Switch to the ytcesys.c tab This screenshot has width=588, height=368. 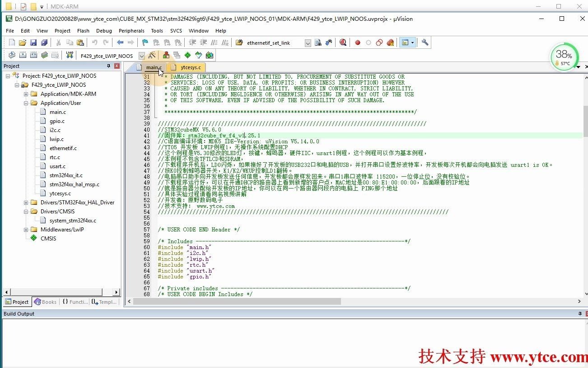[191, 67]
